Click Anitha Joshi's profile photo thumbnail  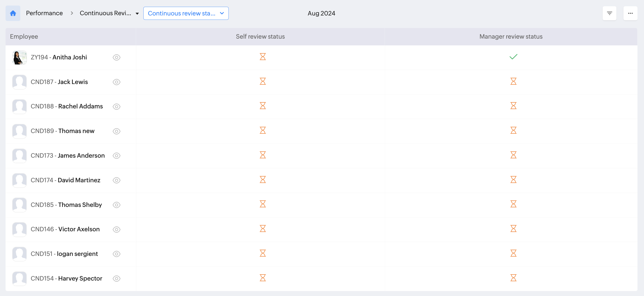pos(19,57)
